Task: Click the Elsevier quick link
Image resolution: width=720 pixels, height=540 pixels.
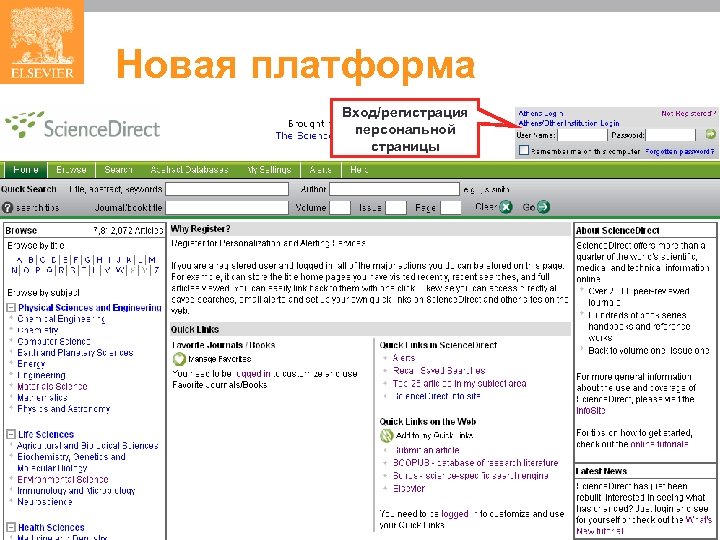Action: [x=409, y=489]
